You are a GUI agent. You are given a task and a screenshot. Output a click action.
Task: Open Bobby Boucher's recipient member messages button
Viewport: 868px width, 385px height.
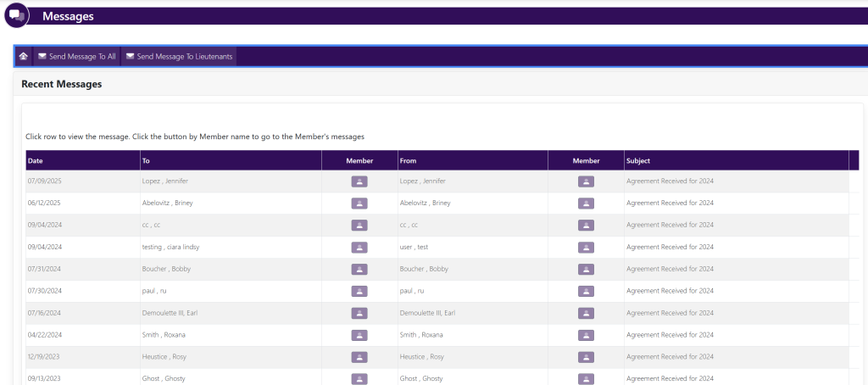coord(359,269)
